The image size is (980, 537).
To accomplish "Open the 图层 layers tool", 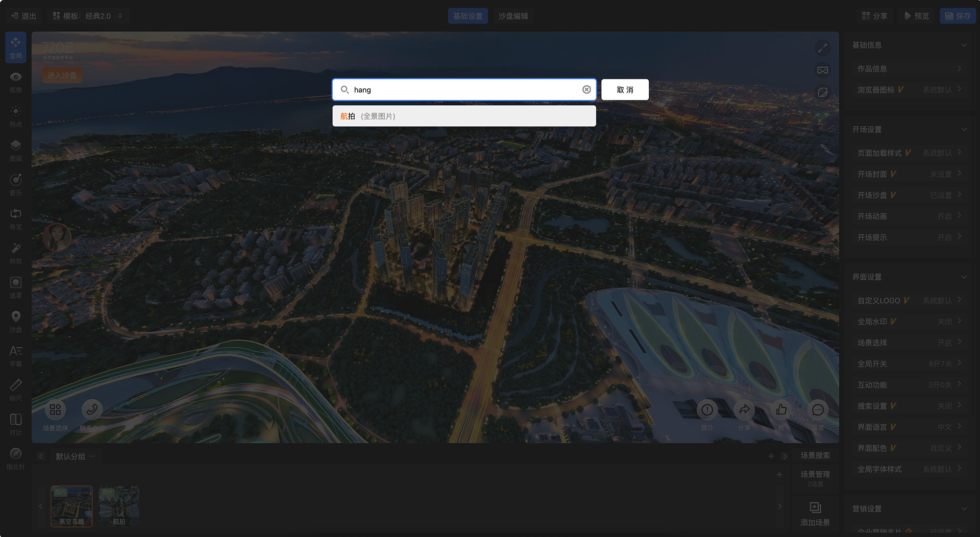I will (16, 151).
